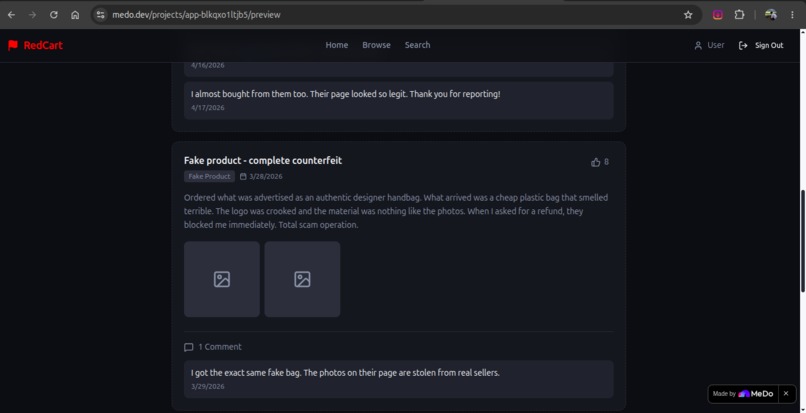806x413 pixels.
Task: Click the browser home icon
Action: click(75, 15)
